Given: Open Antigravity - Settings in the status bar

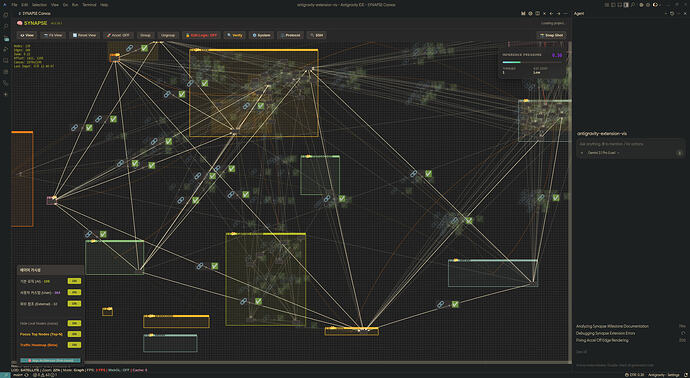Looking at the screenshot, I should 664,374.
